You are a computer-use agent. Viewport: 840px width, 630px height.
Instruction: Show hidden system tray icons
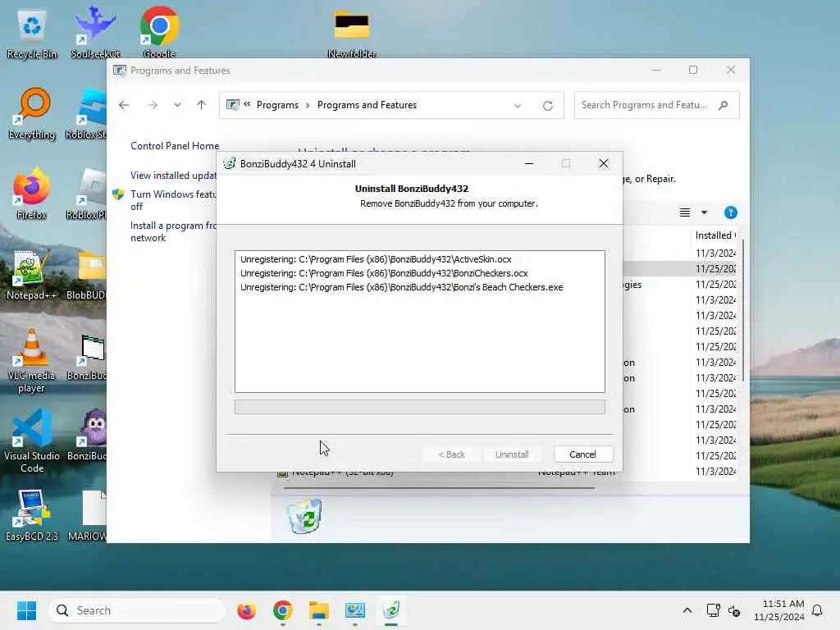tap(687, 610)
